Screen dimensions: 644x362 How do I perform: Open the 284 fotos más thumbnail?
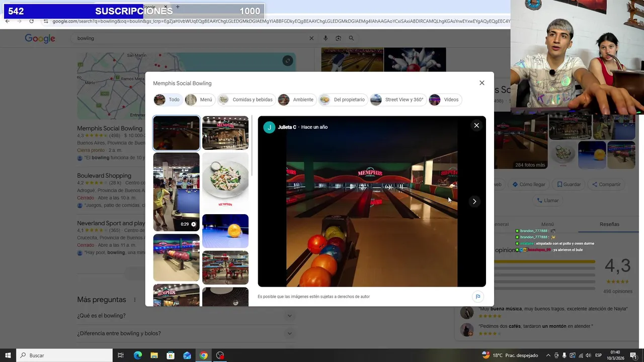(521, 142)
